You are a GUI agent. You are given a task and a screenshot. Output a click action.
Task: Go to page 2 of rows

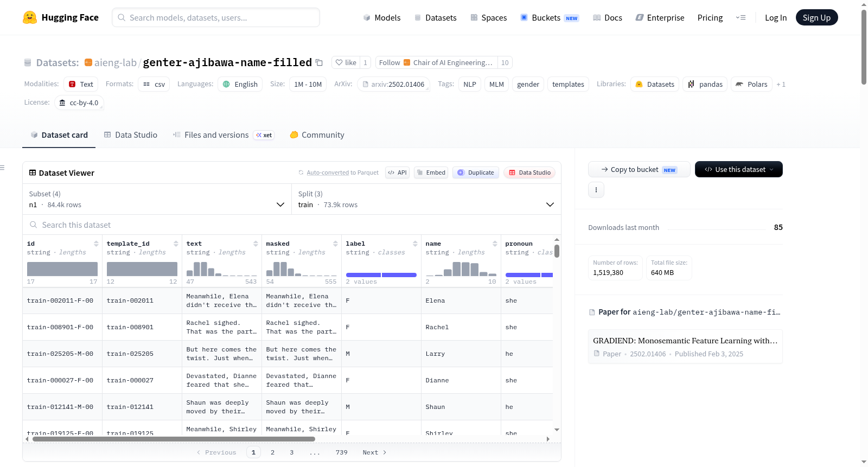click(x=272, y=452)
